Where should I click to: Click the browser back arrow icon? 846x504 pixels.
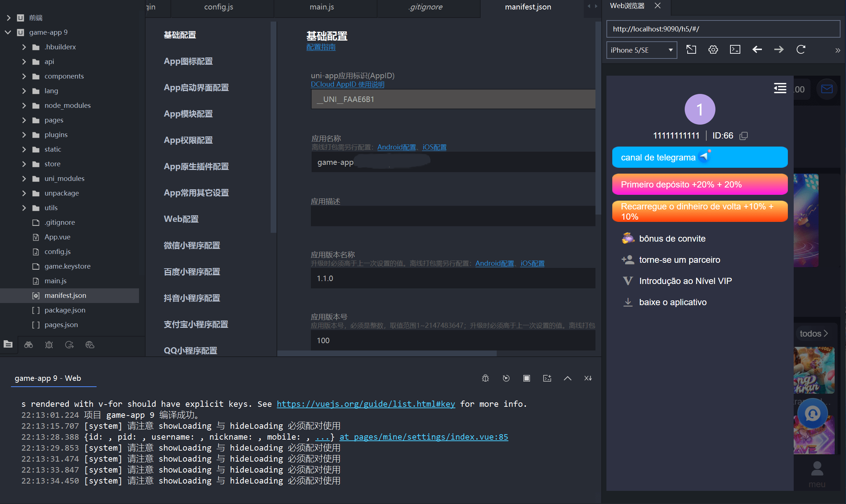click(x=757, y=50)
